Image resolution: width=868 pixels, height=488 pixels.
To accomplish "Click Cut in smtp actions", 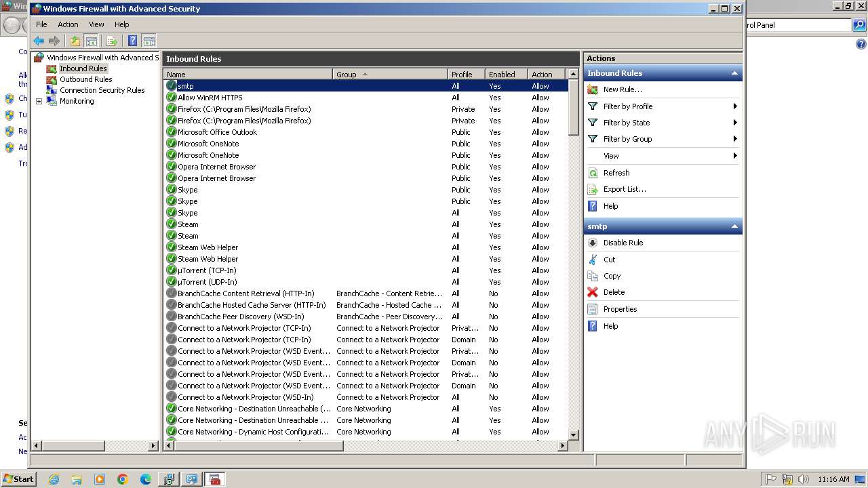I will (609, 260).
